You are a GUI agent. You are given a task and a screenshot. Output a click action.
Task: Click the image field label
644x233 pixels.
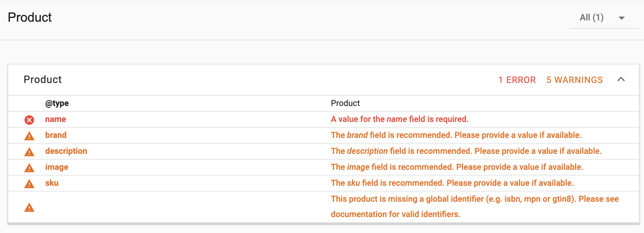(57, 167)
